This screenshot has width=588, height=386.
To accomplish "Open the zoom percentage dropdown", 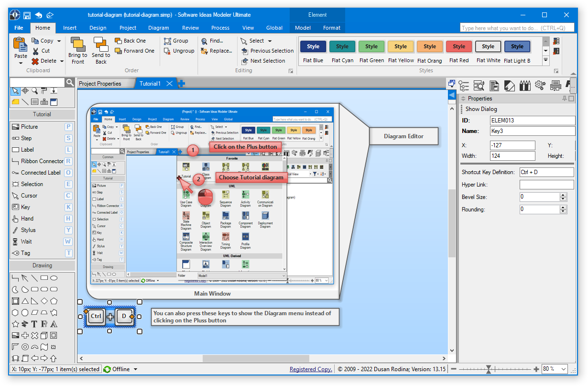I will tap(563, 369).
